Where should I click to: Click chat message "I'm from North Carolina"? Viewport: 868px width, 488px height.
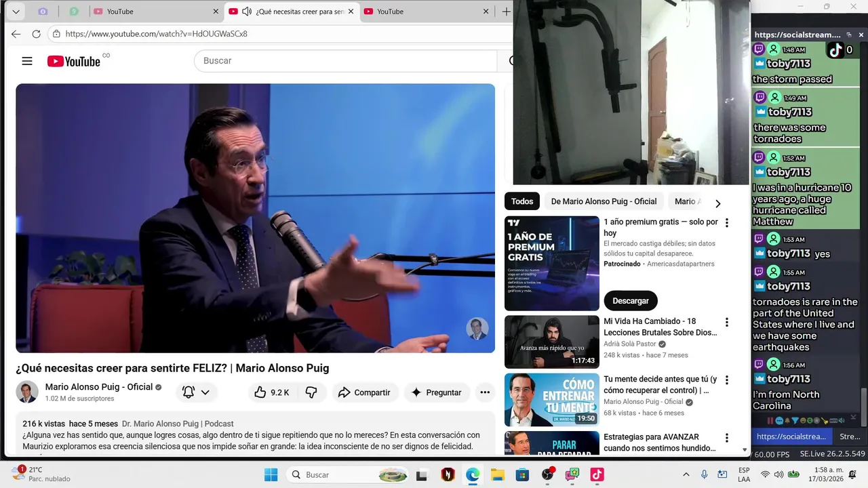786,400
